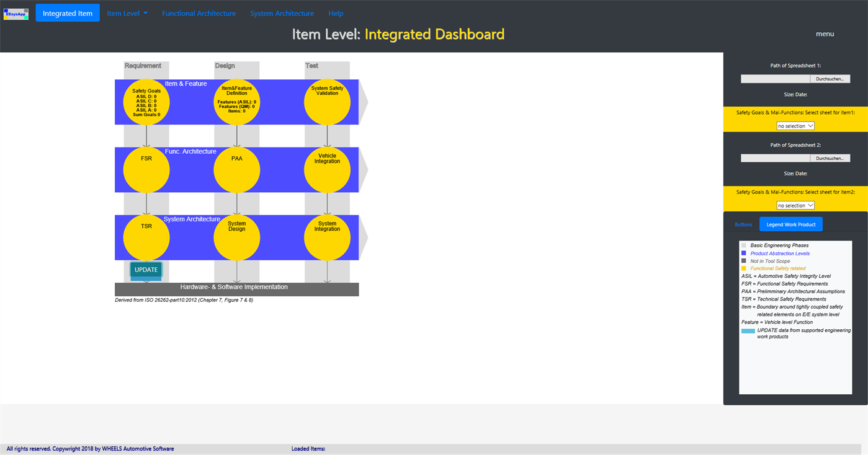Click the Item & Feature band label
The height and width of the screenshot is (455, 868).
click(x=186, y=84)
